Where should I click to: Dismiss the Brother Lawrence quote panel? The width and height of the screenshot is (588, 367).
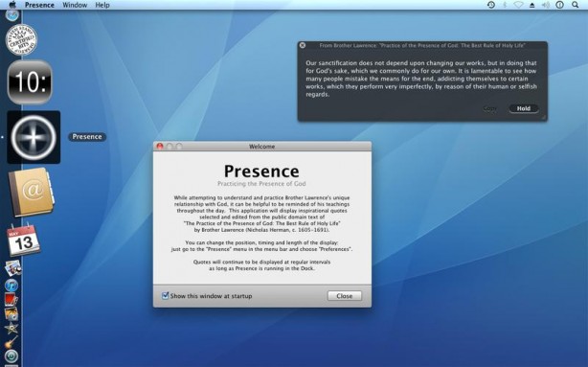point(303,45)
